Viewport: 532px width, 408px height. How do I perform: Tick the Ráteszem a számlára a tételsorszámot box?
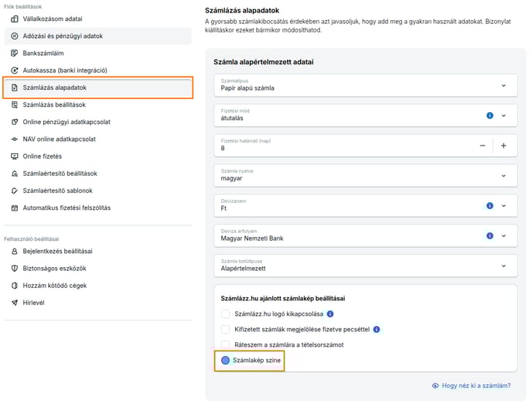pyautogui.click(x=225, y=345)
